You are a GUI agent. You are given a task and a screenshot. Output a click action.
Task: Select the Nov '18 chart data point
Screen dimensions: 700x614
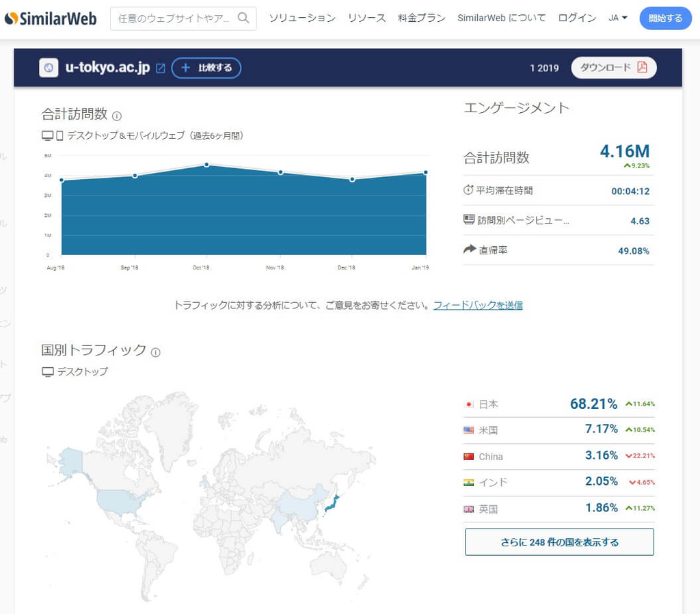280,172
